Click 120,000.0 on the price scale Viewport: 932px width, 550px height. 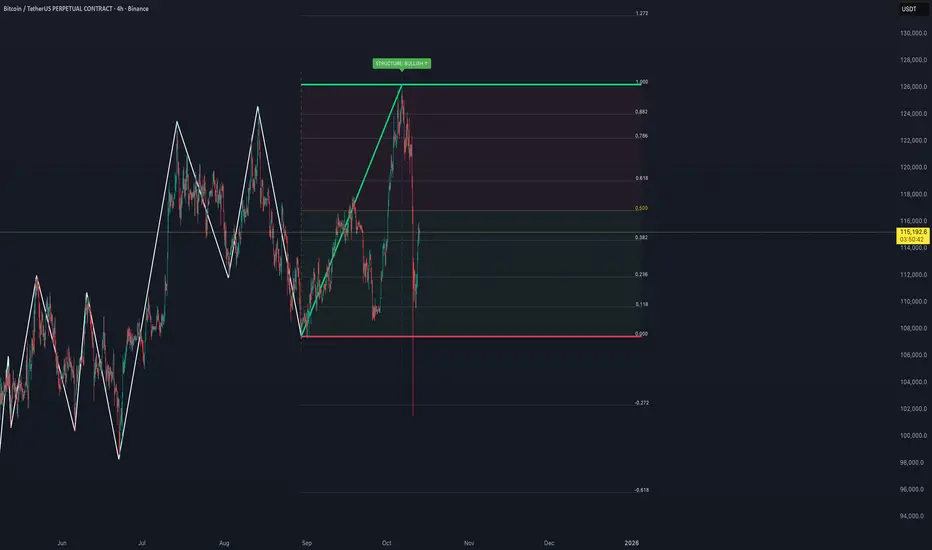[914, 167]
